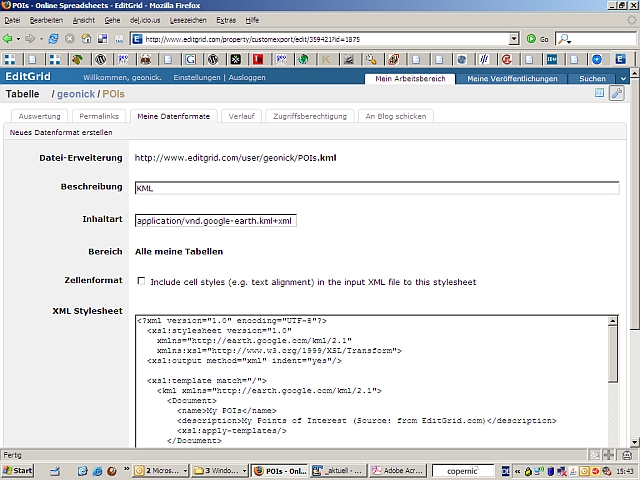640x480 pixels.
Task: Enable the Include cell styles checkbox
Action: click(x=141, y=282)
